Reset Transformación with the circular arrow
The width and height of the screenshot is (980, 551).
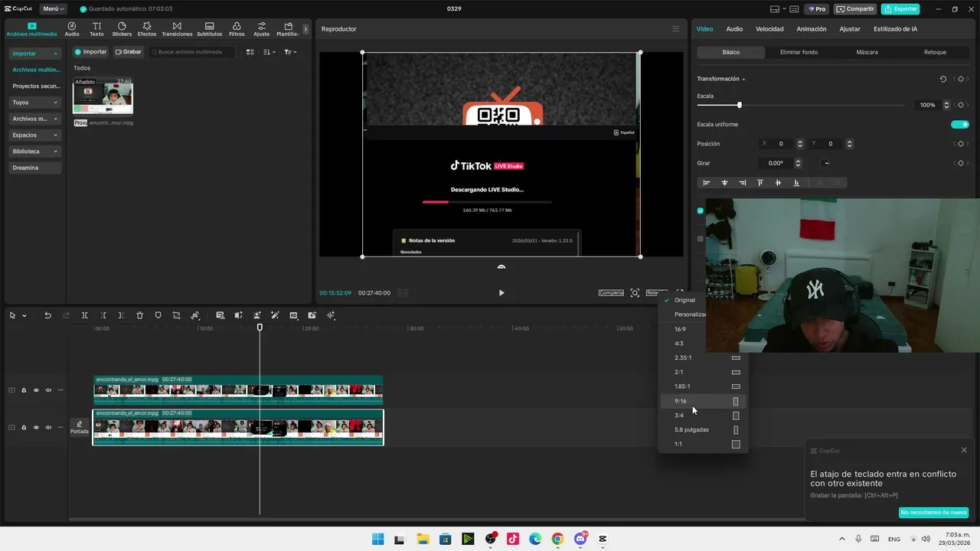coord(943,79)
